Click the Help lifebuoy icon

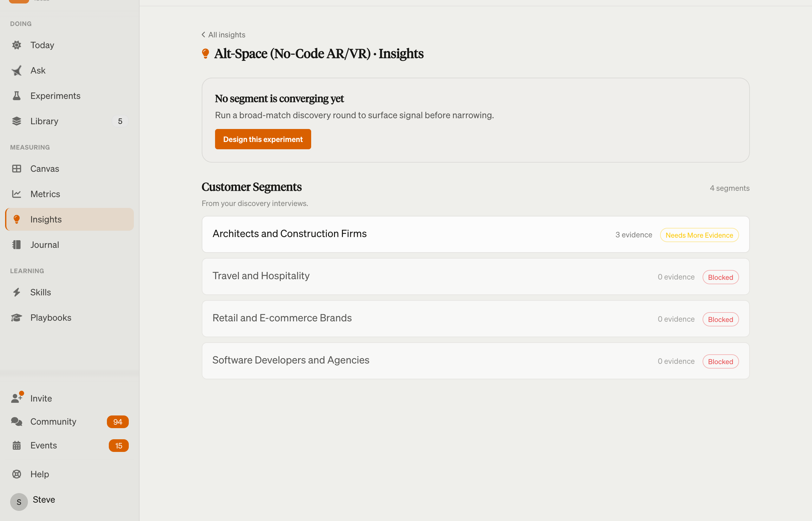(x=16, y=474)
